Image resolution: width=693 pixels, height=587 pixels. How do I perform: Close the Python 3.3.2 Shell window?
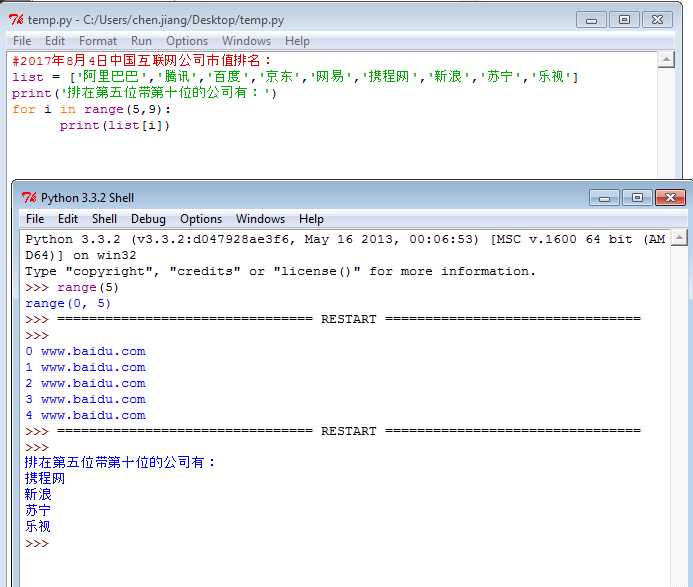tap(670, 198)
